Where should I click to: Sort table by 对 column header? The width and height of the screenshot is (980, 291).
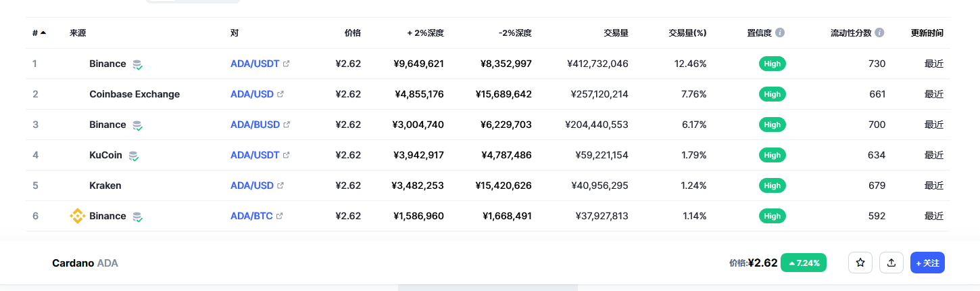tap(235, 32)
